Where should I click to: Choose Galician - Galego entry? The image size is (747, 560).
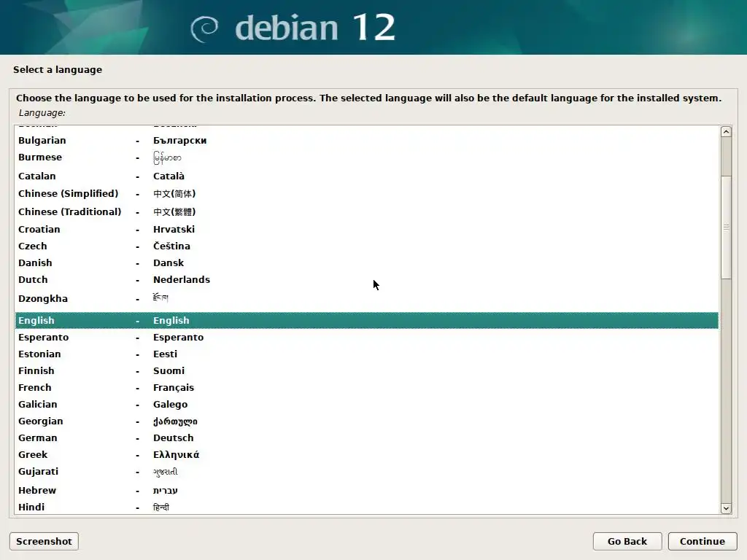tap(366, 404)
